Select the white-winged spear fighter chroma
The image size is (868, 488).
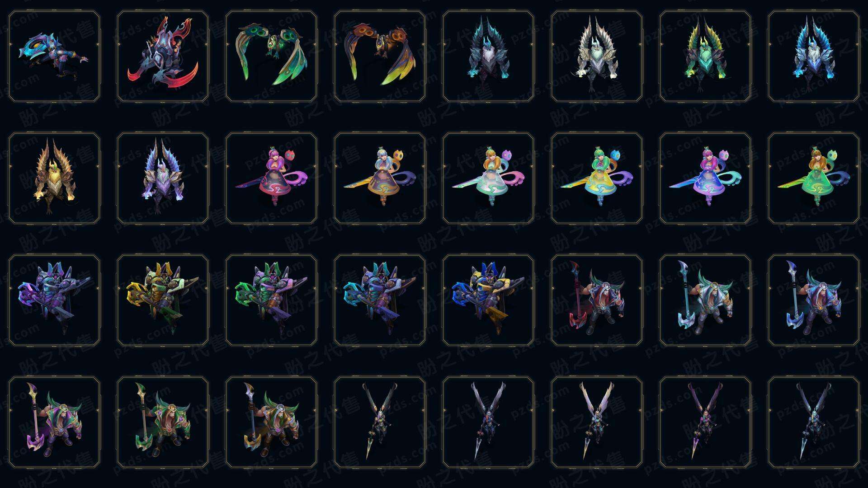click(x=597, y=422)
